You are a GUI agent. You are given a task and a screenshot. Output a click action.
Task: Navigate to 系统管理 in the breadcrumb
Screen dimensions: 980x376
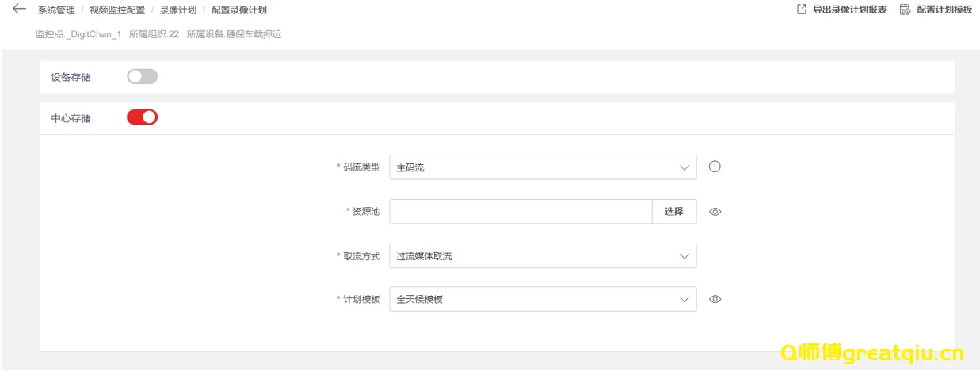click(56, 10)
